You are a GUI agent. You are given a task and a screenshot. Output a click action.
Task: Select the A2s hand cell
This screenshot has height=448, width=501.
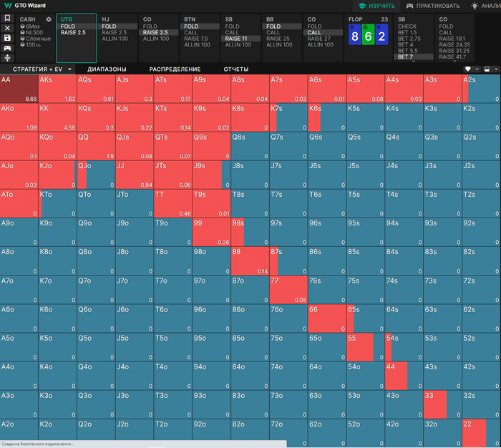coord(482,89)
